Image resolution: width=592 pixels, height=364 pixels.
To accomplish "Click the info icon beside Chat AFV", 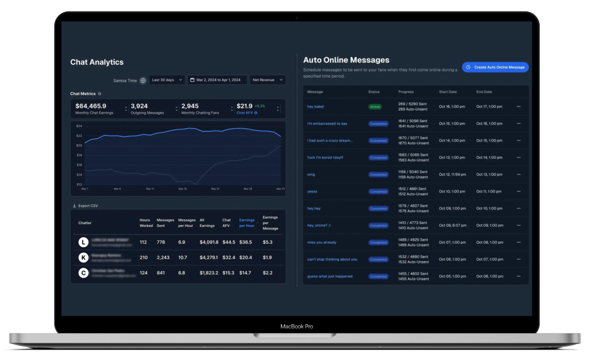I will [256, 113].
